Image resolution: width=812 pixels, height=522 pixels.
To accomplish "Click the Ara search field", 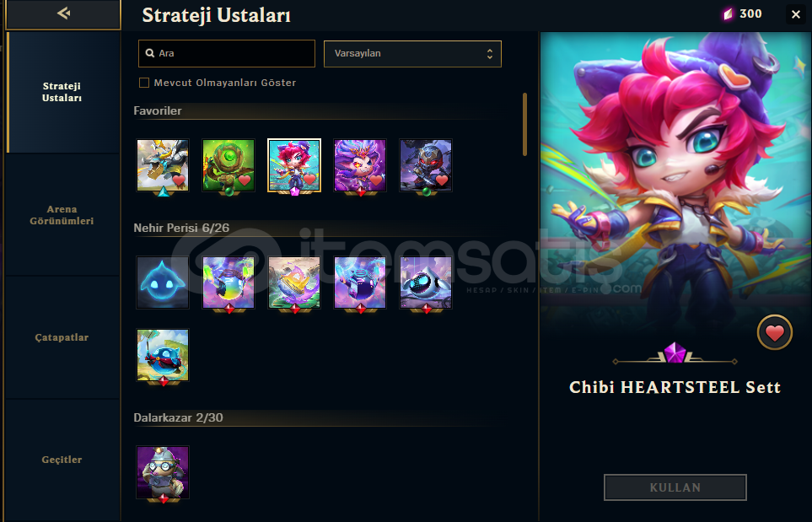I will pos(227,53).
